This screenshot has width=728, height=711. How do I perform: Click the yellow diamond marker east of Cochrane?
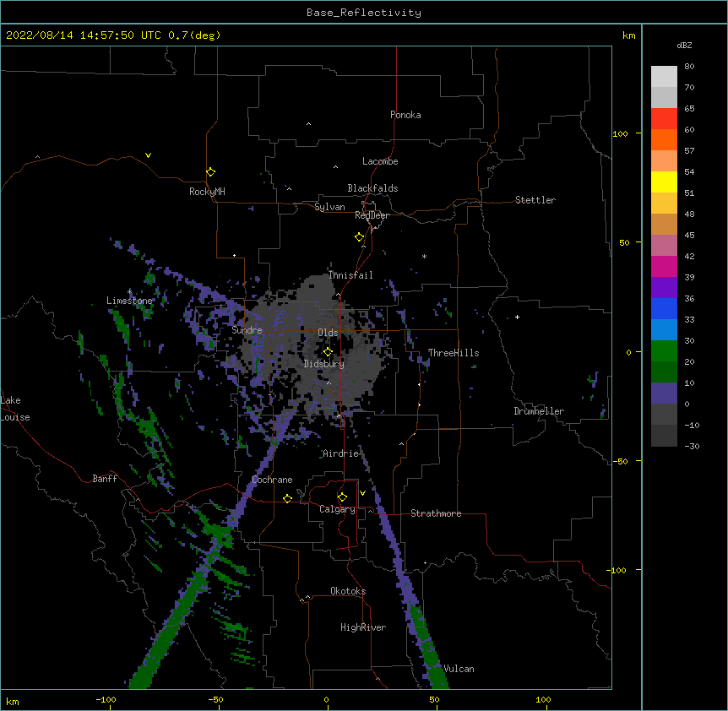[287, 498]
